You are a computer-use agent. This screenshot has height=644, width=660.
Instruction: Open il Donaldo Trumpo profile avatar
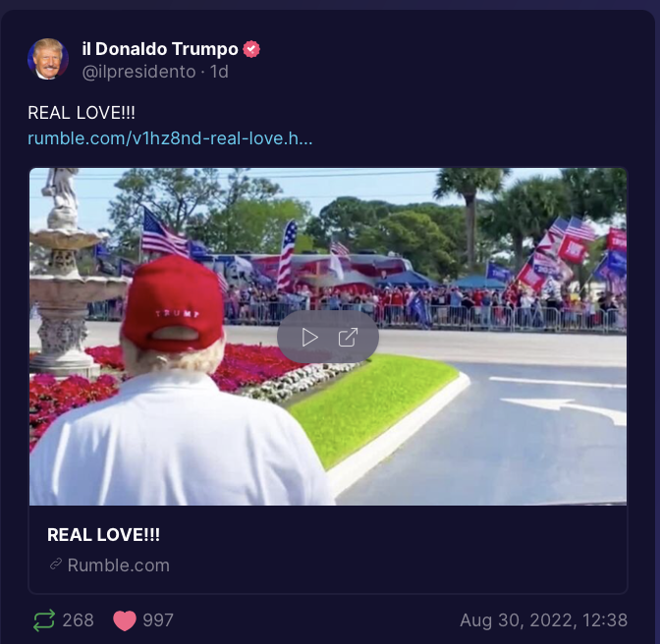pos(48,59)
